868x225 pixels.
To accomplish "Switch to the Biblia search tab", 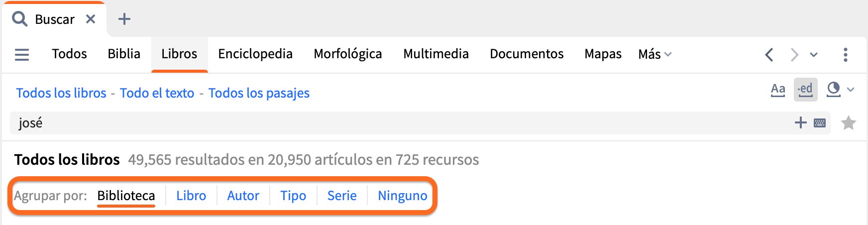I will pos(124,54).
